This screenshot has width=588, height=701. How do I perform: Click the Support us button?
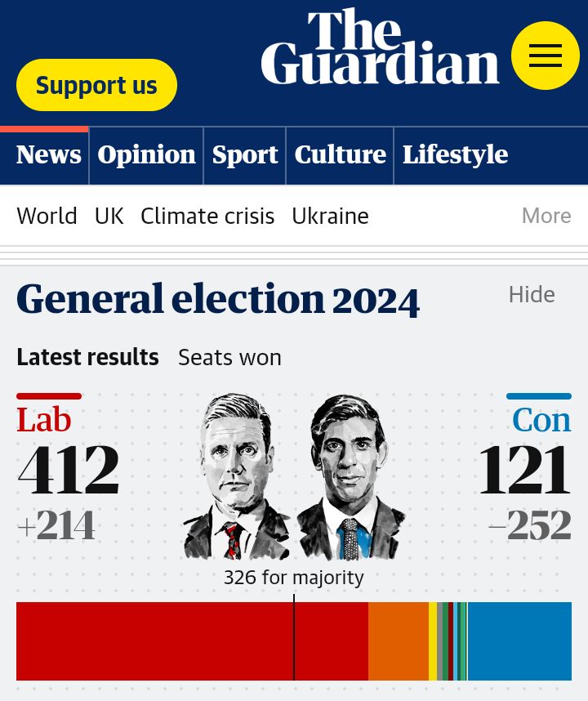tap(96, 85)
